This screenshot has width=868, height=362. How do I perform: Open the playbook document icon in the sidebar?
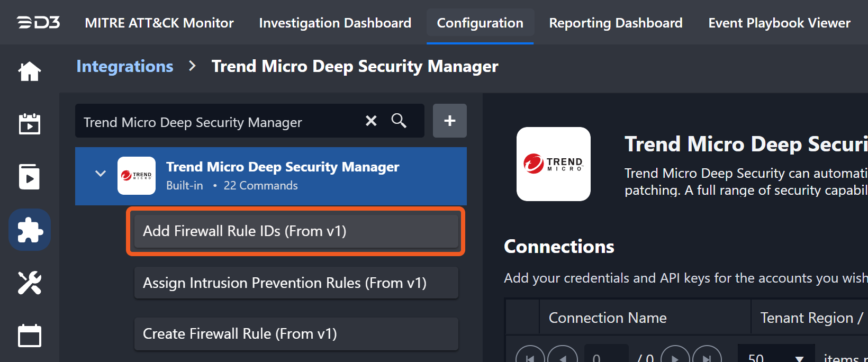[x=30, y=177]
